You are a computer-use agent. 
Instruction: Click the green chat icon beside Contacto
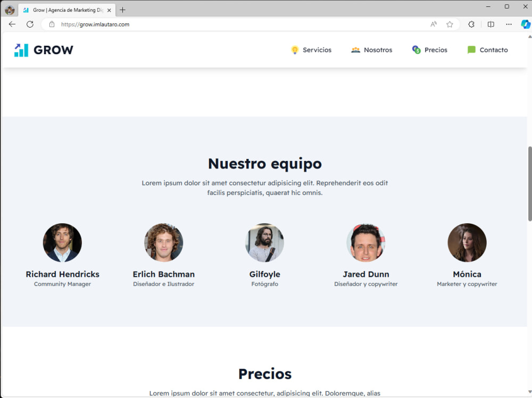tap(471, 50)
